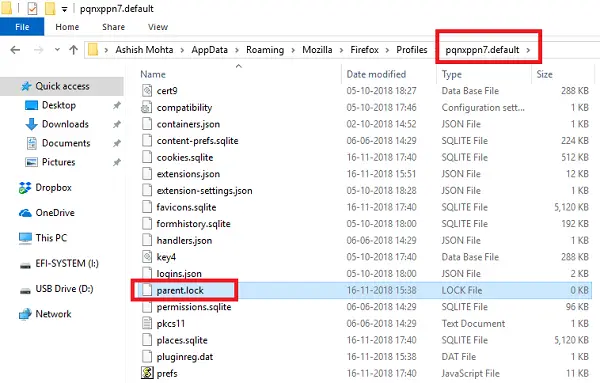Image resolution: width=600 pixels, height=383 pixels.
Task: Select Roaming in address breadcrumb
Action: [x=265, y=50]
